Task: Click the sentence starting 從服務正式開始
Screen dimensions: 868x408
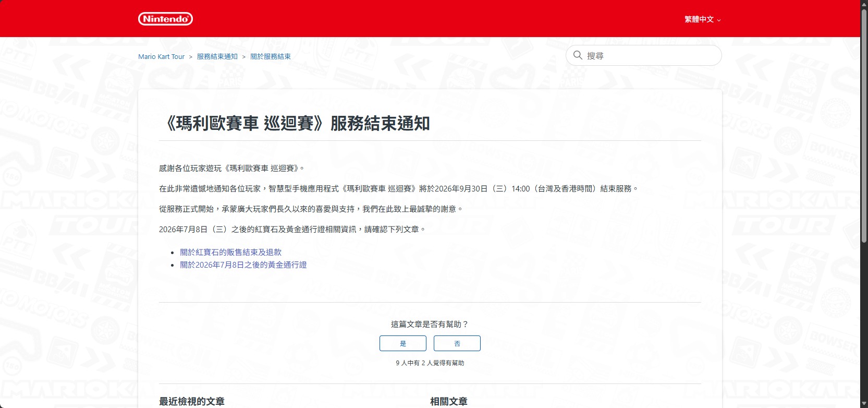Action: coord(311,209)
